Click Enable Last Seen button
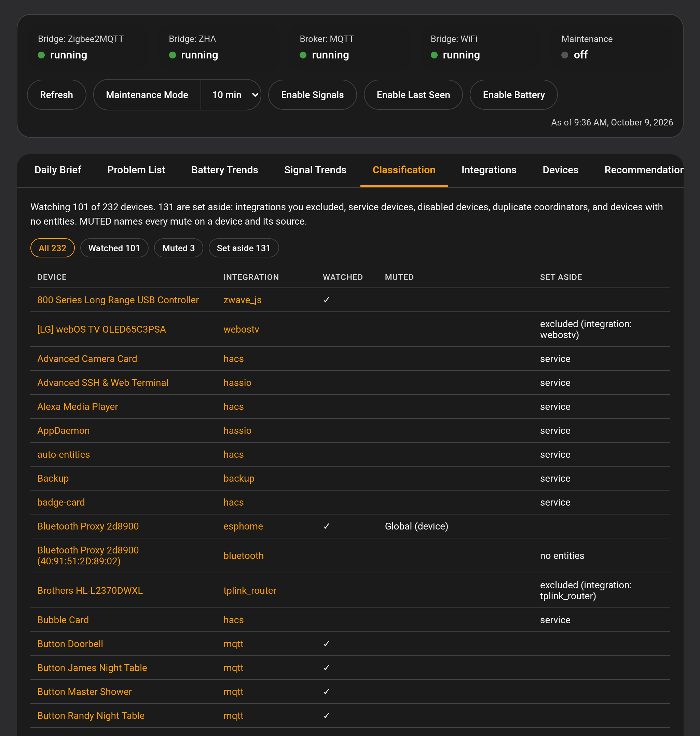The width and height of the screenshot is (700, 736). point(413,95)
